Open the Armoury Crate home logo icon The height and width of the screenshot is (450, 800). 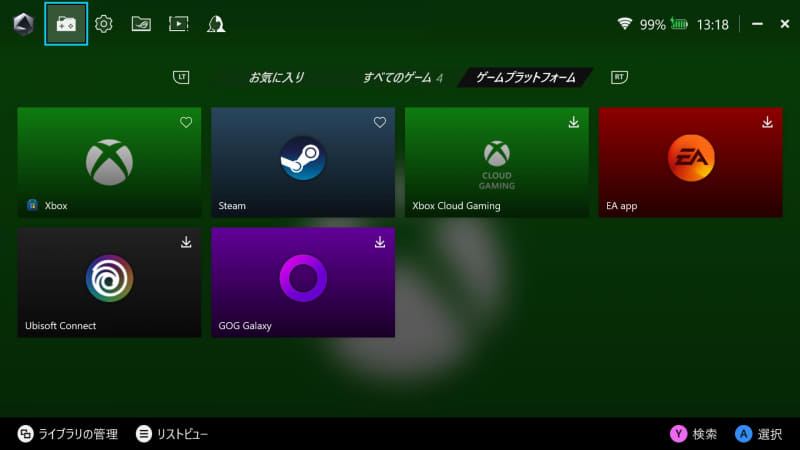point(23,24)
